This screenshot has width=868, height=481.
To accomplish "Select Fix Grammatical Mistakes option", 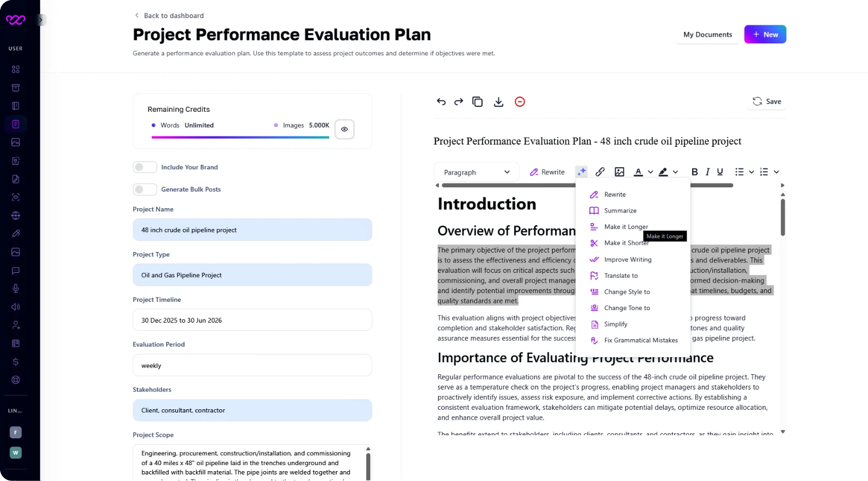I will click(633, 340).
